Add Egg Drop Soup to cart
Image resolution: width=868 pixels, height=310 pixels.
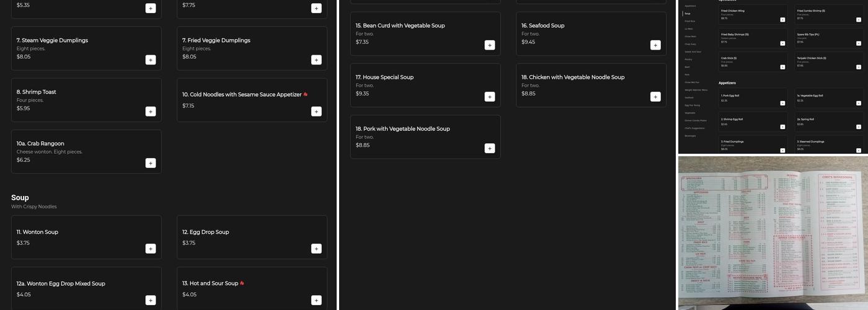pos(316,249)
